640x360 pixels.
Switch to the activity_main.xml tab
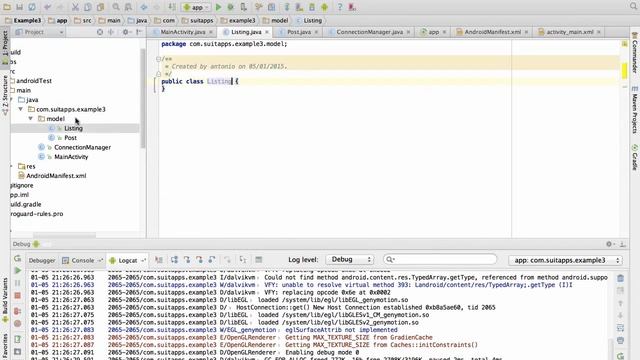pyautogui.click(x=570, y=32)
